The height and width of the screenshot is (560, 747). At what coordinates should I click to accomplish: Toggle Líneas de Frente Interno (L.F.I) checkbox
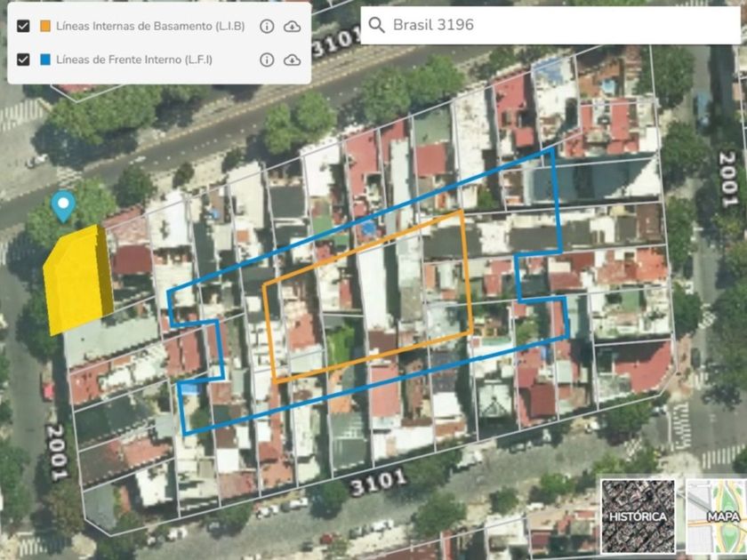(23, 60)
